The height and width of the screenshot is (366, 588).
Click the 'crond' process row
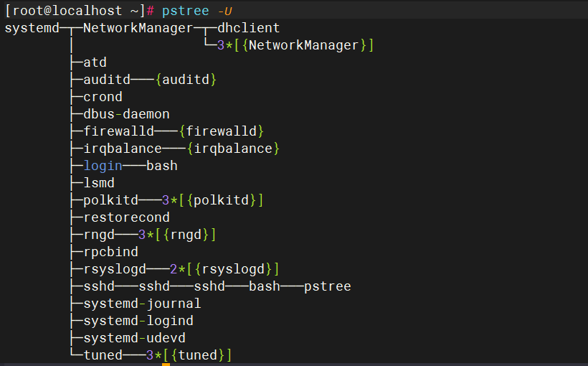click(x=103, y=97)
